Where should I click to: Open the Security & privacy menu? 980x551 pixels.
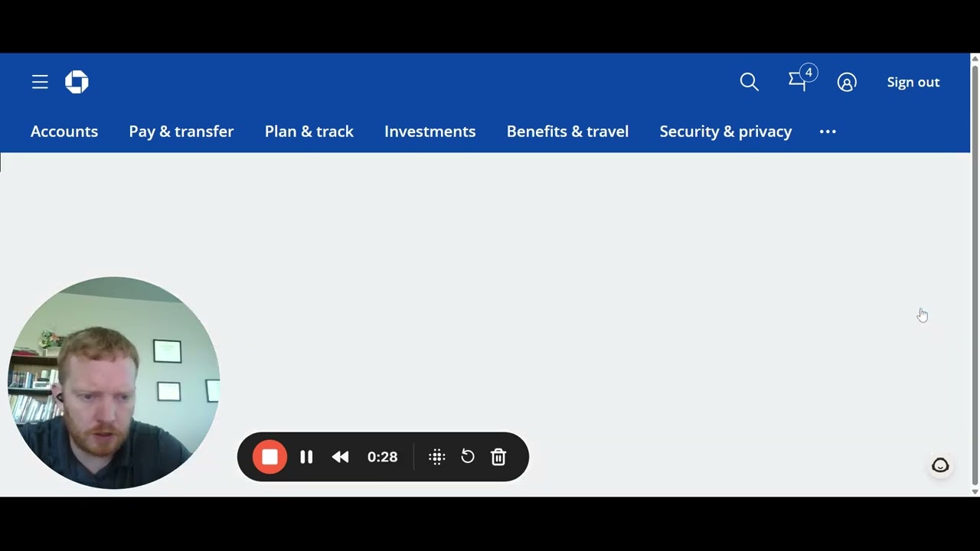[x=726, y=132]
